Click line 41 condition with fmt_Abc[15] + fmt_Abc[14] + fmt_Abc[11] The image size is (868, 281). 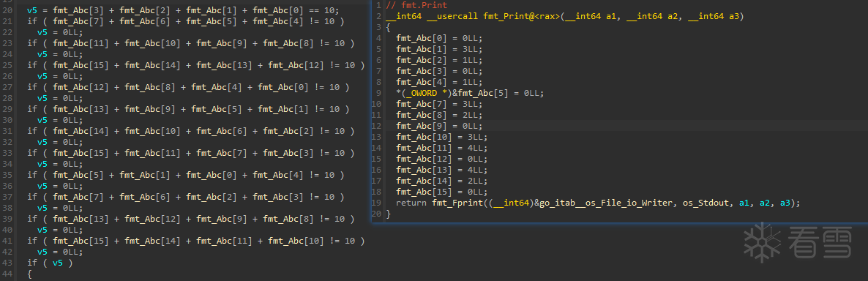196,241
